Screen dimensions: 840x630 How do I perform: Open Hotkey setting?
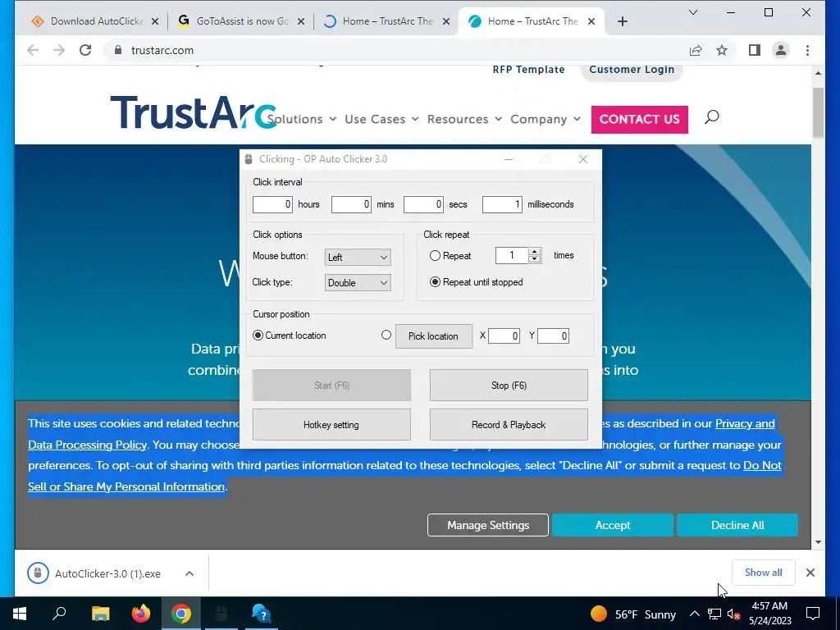(331, 425)
